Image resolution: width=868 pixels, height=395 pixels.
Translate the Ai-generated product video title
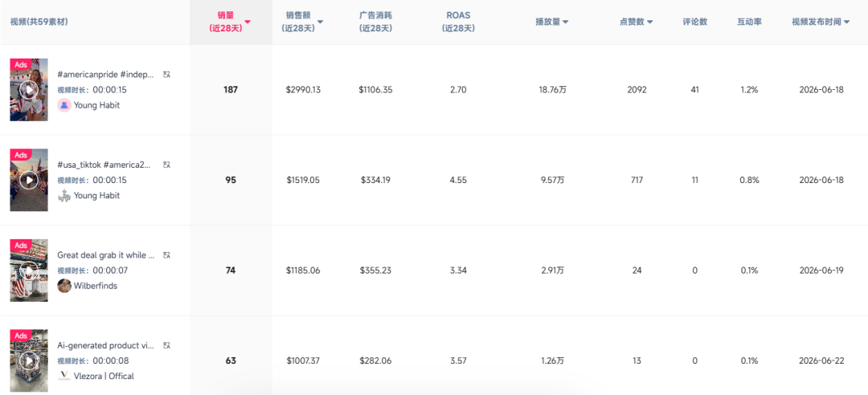tap(166, 345)
